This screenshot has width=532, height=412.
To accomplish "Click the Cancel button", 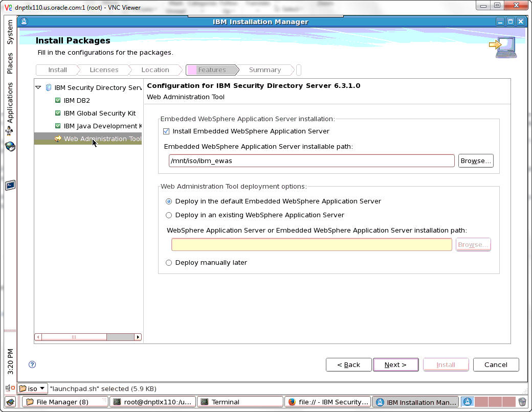I will click(496, 365).
